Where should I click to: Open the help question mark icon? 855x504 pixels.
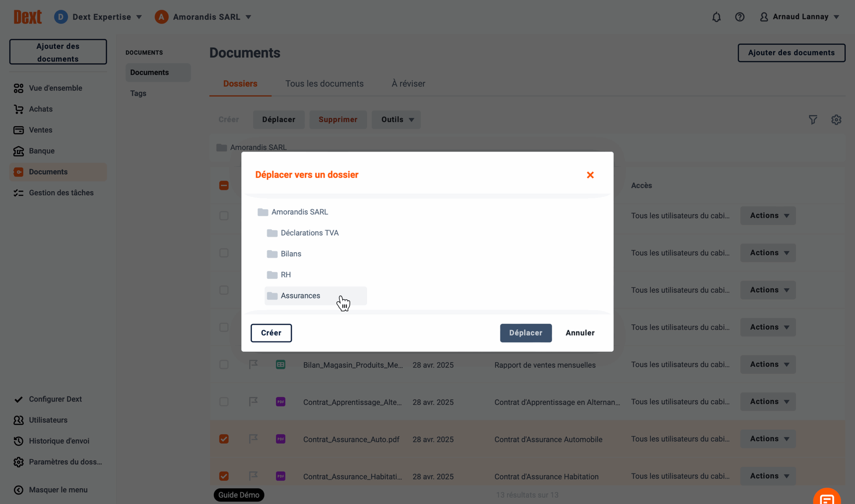(x=739, y=17)
